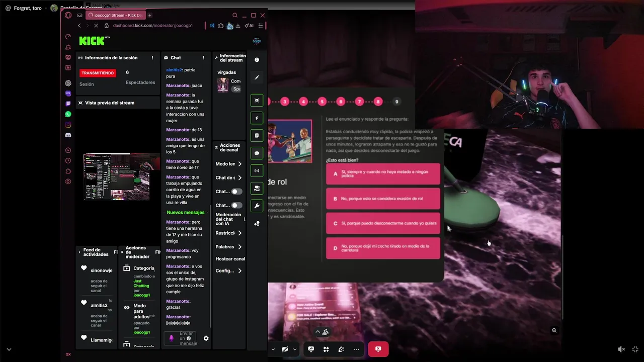Open the more options dots in call bar
644x362 pixels.
click(356, 349)
